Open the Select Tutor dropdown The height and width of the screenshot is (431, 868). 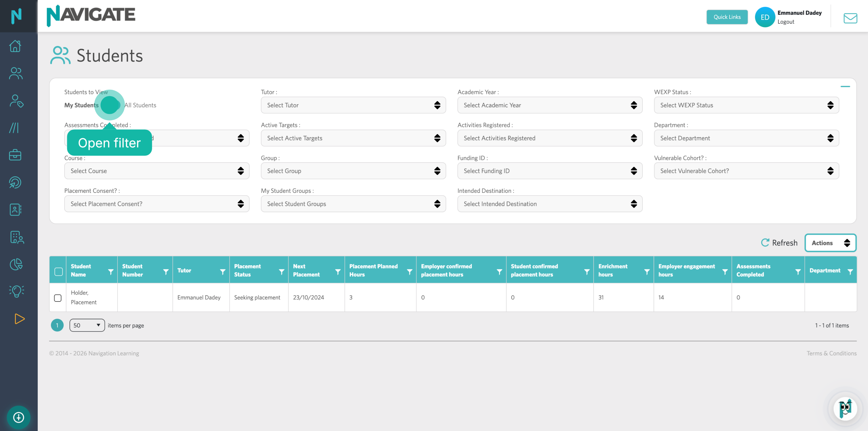pos(353,105)
